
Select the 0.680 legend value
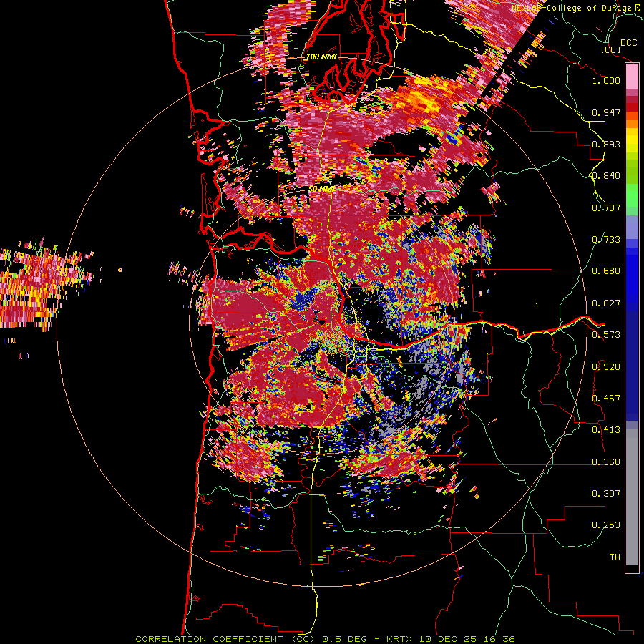coord(606,271)
